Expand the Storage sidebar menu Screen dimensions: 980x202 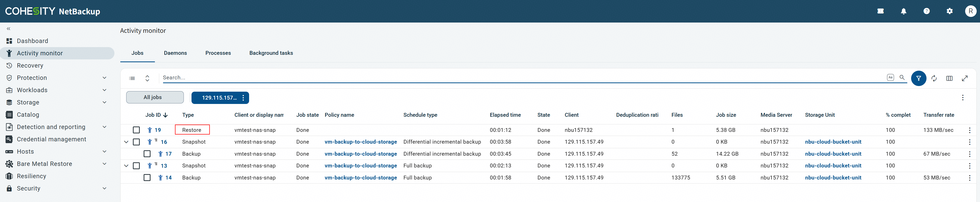tap(104, 102)
